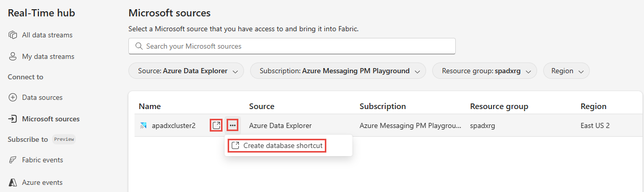Viewport: 644px width, 192px height.
Task: Open the ellipsis more options button
Action: (233, 125)
